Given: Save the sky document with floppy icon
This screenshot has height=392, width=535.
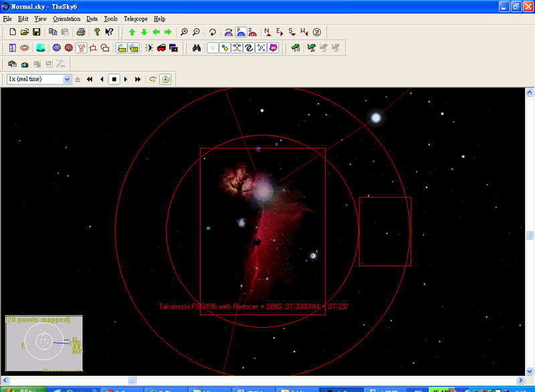Looking at the screenshot, I should (x=37, y=32).
